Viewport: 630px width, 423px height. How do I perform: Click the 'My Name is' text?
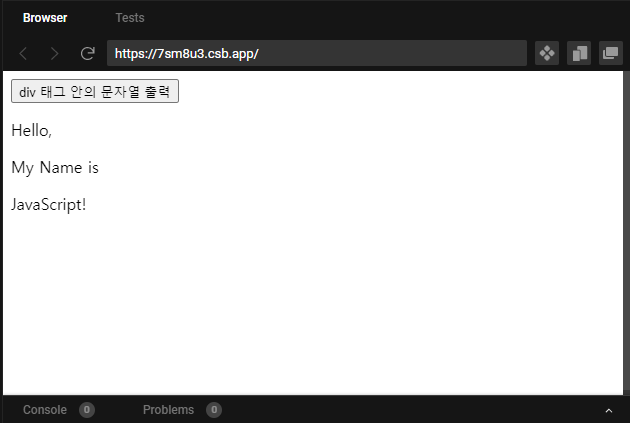click(55, 168)
